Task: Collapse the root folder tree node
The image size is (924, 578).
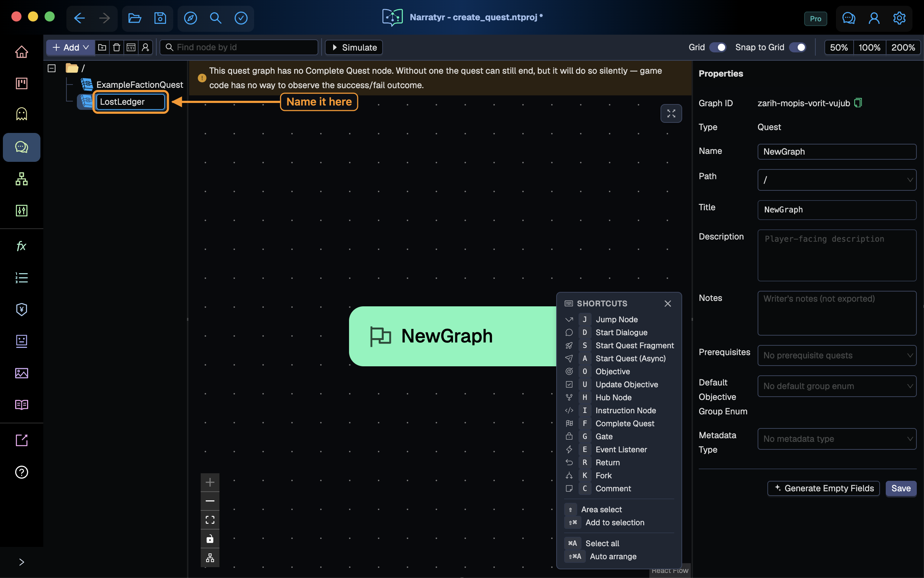Action: tap(52, 68)
